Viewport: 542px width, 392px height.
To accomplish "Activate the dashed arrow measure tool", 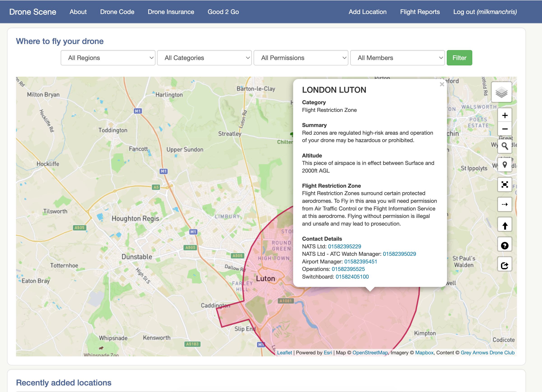I will pos(505,205).
